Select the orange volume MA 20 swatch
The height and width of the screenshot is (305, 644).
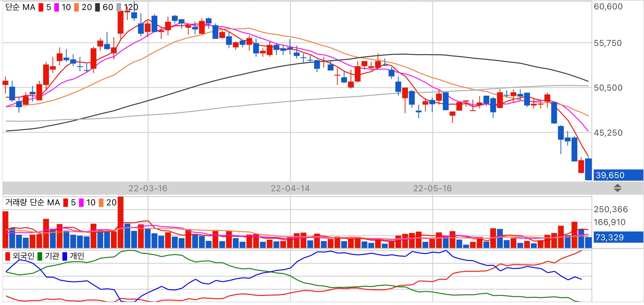[101, 202]
